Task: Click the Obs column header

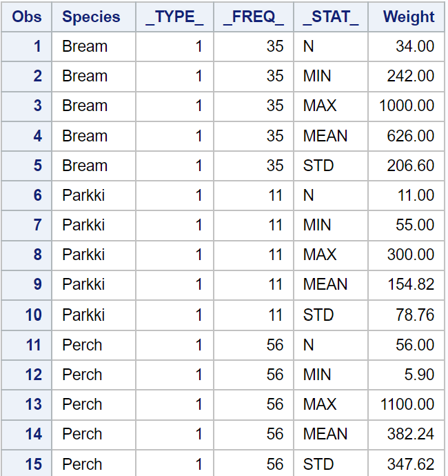Action: point(27,17)
